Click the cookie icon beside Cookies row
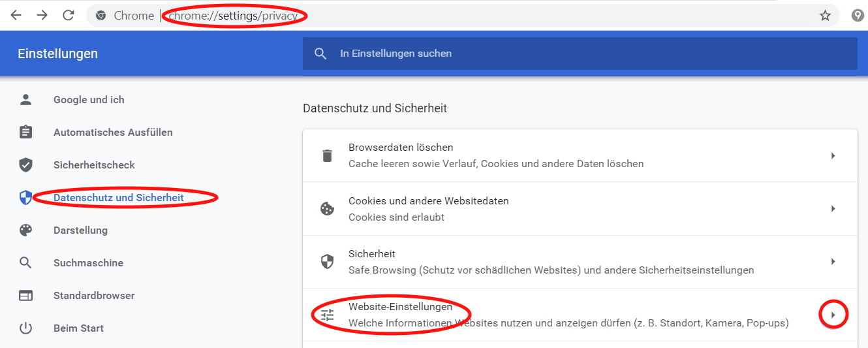 click(x=327, y=209)
